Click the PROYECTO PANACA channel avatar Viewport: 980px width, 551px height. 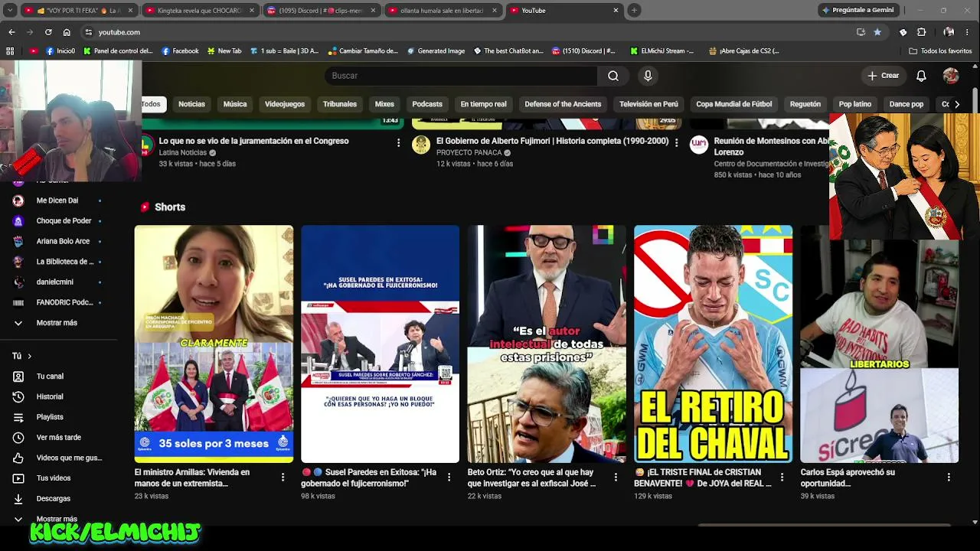(x=421, y=145)
